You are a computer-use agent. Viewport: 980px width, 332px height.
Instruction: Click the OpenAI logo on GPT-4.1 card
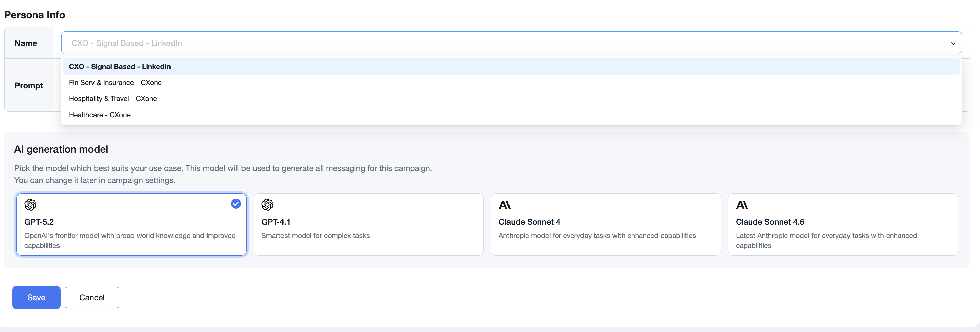click(267, 205)
